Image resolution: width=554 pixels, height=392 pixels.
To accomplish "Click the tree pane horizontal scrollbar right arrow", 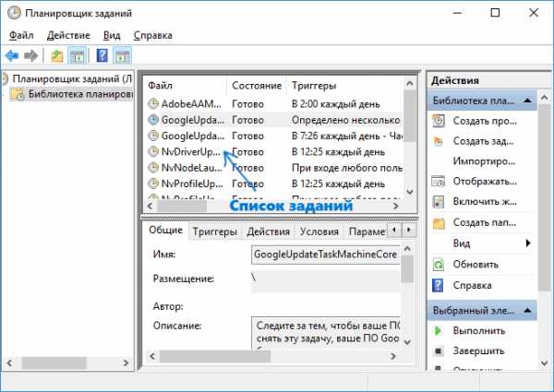I will click(x=126, y=362).
